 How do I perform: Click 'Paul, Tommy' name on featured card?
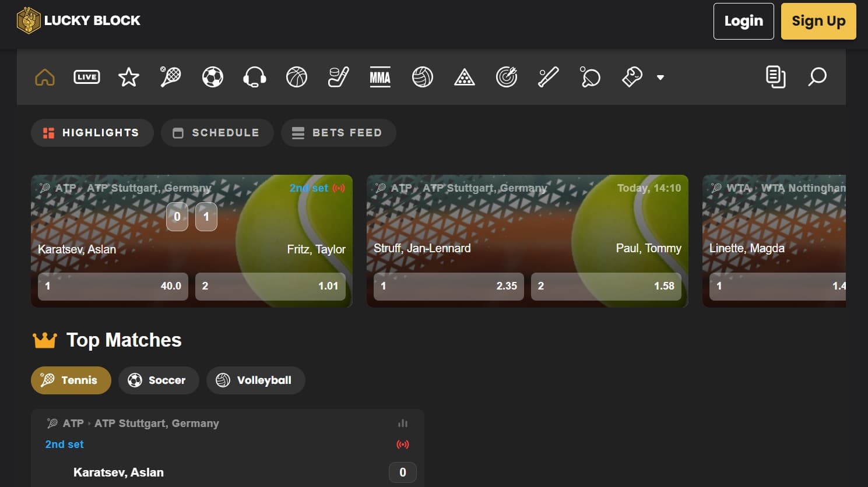[649, 248]
